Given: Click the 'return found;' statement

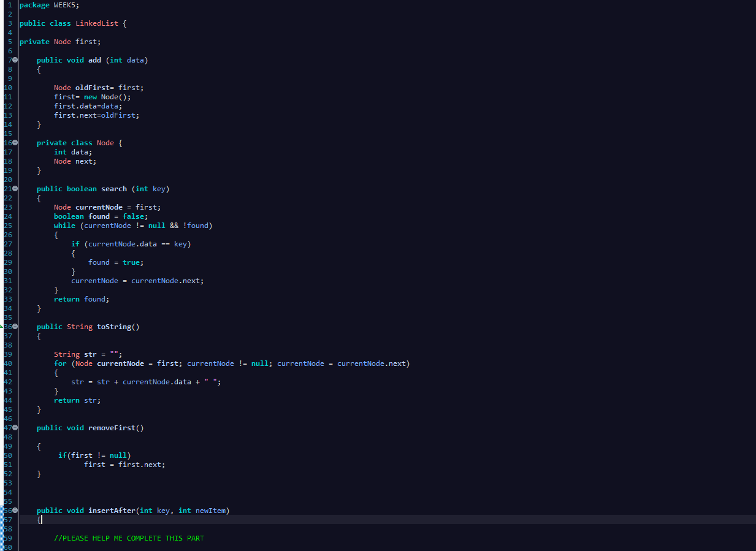Looking at the screenshot, I should tap(82, 299).
